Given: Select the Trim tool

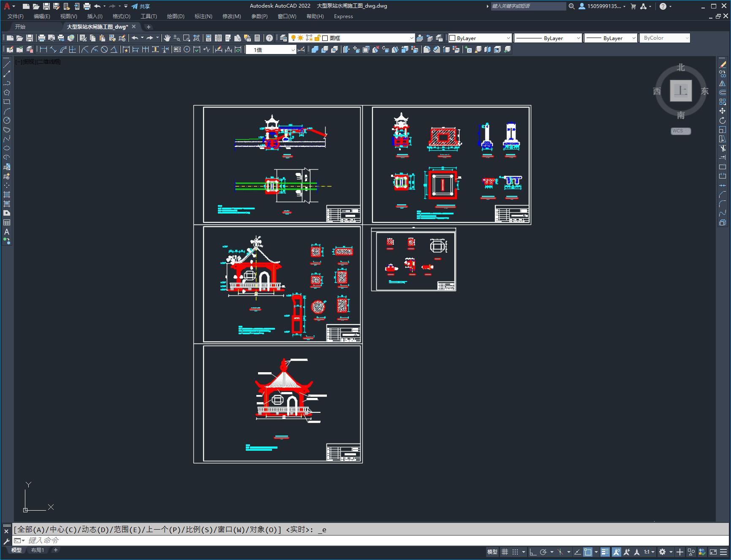Looking at the screenshot, I should pyautogui.click(x=723, y=148).
